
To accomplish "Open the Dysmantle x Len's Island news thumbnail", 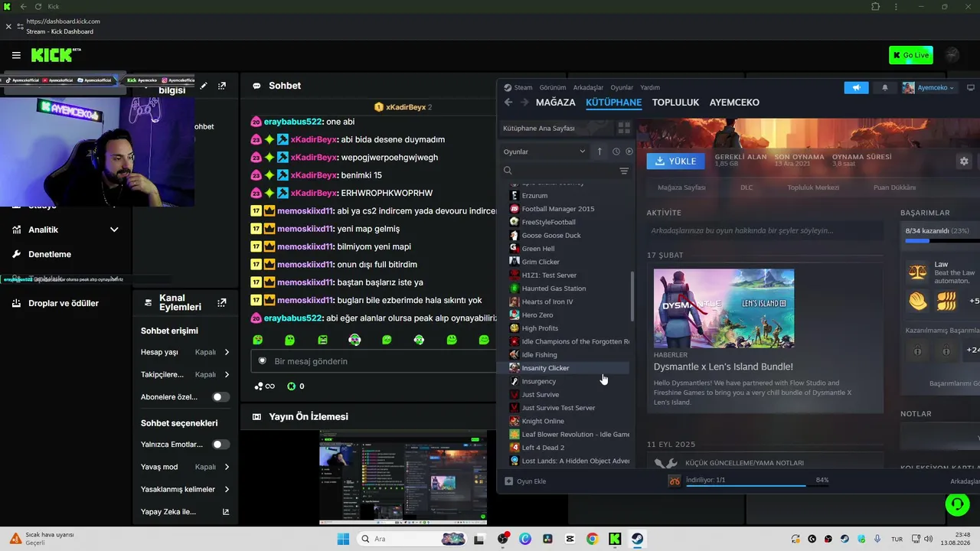I will tap(724, 308).
